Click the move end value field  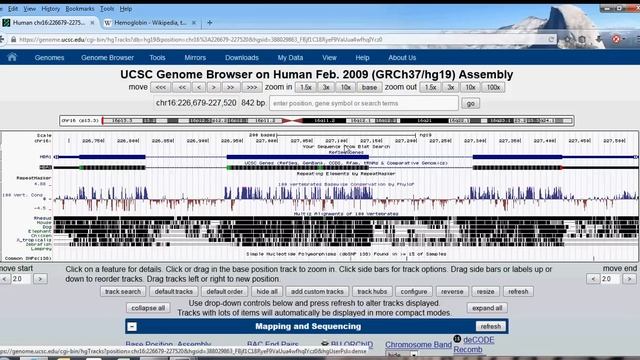pos(611,279)
